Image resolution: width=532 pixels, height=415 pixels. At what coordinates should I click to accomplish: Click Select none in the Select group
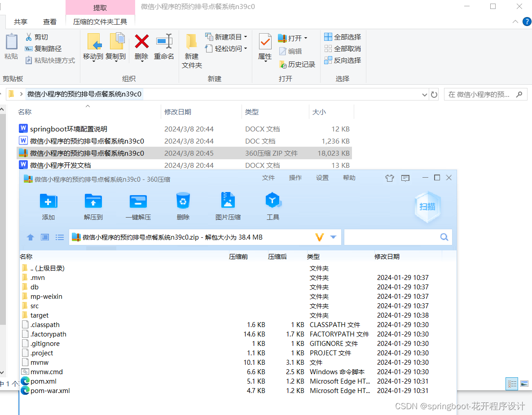coord(343,49)
